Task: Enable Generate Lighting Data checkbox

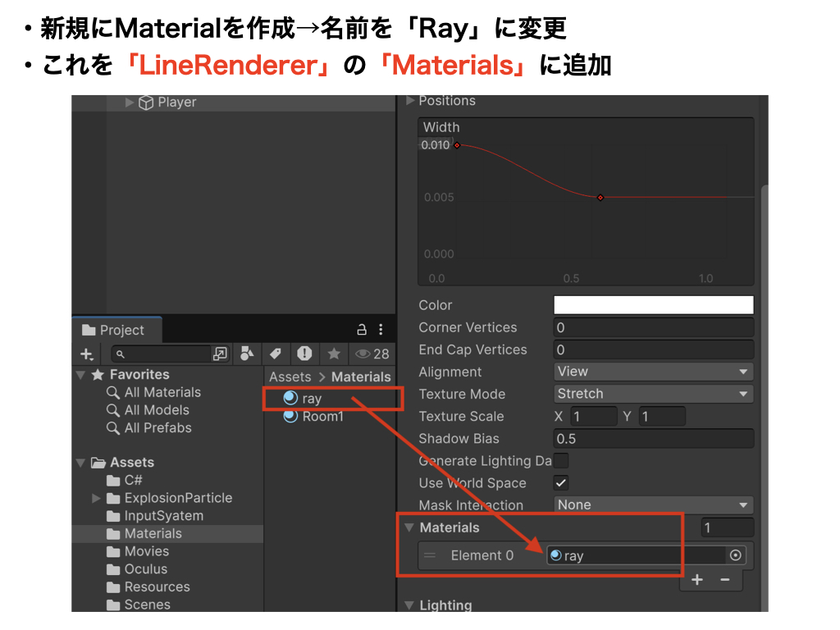Action: point(561,461)
